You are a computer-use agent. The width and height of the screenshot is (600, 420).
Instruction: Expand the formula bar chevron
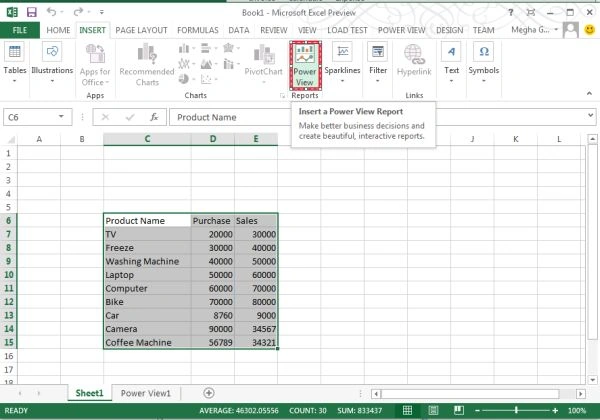(x=590, y=115)
